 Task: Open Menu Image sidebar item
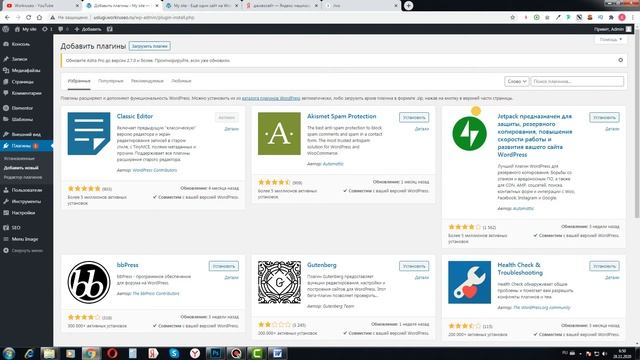coord(24,239)
